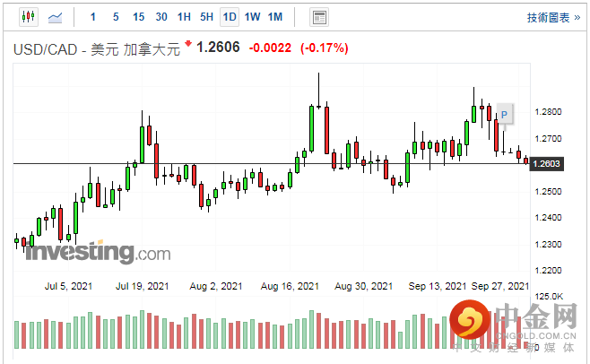This screenshot has width=590, height=364.
Task: Choose the 30 minute interval
Action: (161, 17)
